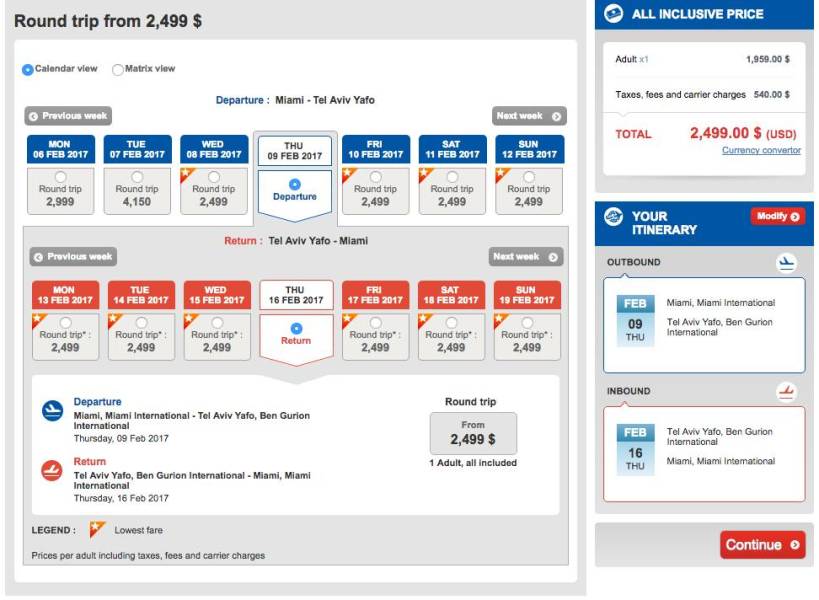Click Modify itinerary button

point(777,216)
